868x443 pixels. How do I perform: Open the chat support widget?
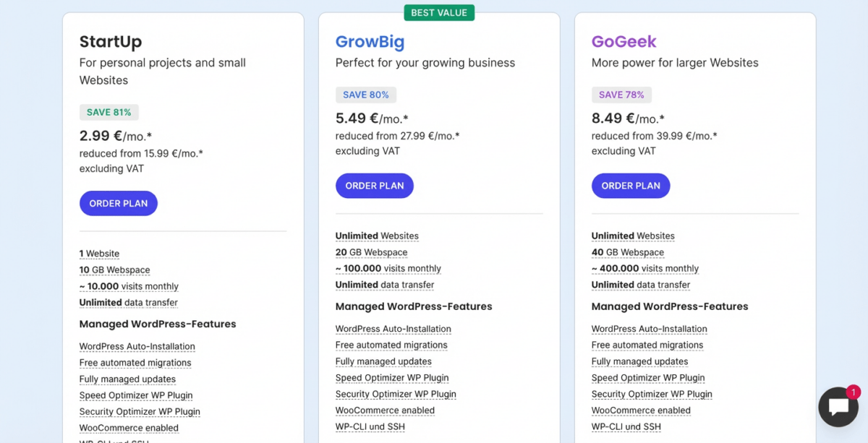pyautogui.click(x=838, y=407)
